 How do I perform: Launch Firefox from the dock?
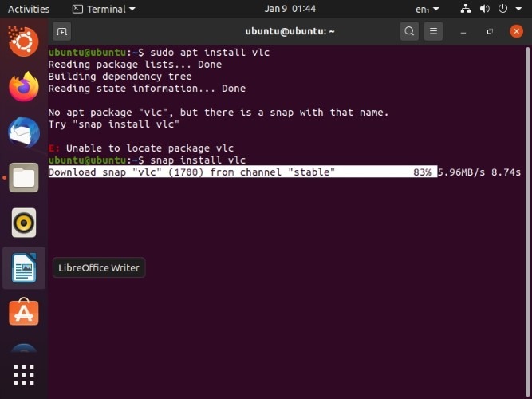click(x=24, y=87)
